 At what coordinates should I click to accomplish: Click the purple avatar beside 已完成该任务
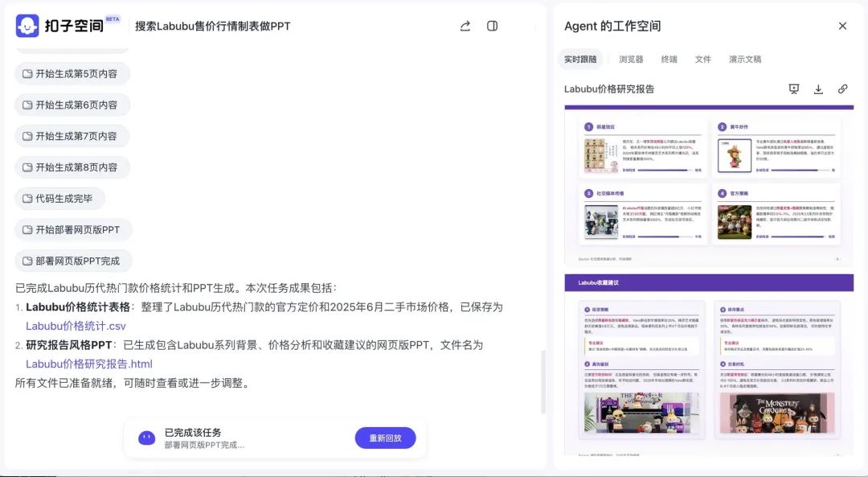point(147,438)
